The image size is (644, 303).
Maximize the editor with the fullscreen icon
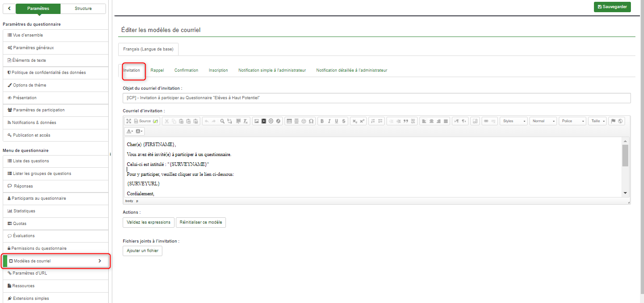tap(129, 121)
